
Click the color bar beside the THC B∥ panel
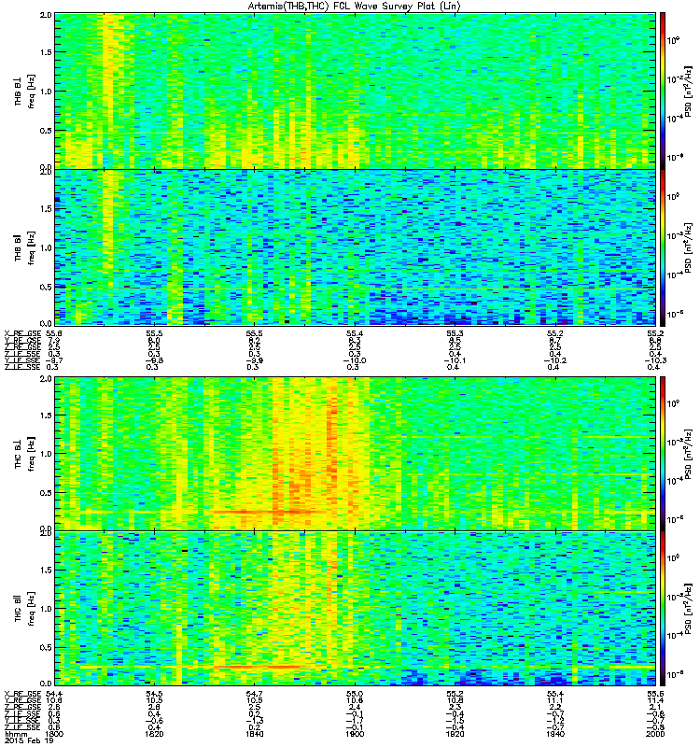point(662,609)
